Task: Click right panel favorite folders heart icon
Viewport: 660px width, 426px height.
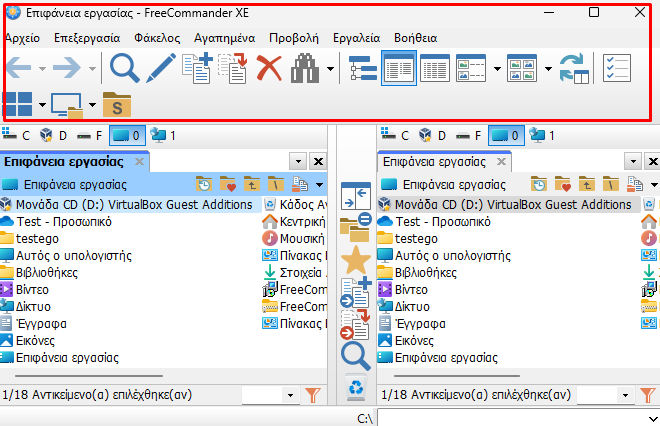Action: click(x=563, y=184)
